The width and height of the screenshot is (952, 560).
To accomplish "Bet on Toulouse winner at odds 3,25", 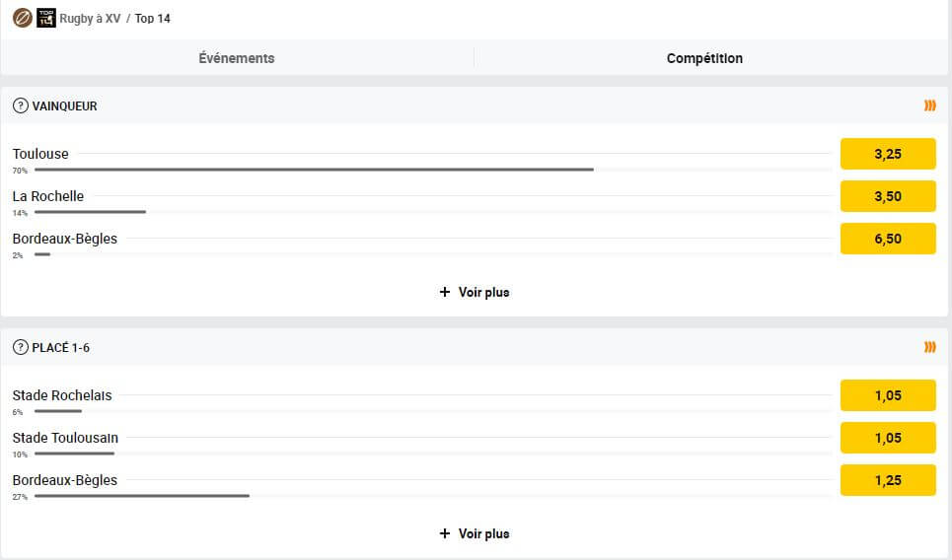I will pos(888,154).
